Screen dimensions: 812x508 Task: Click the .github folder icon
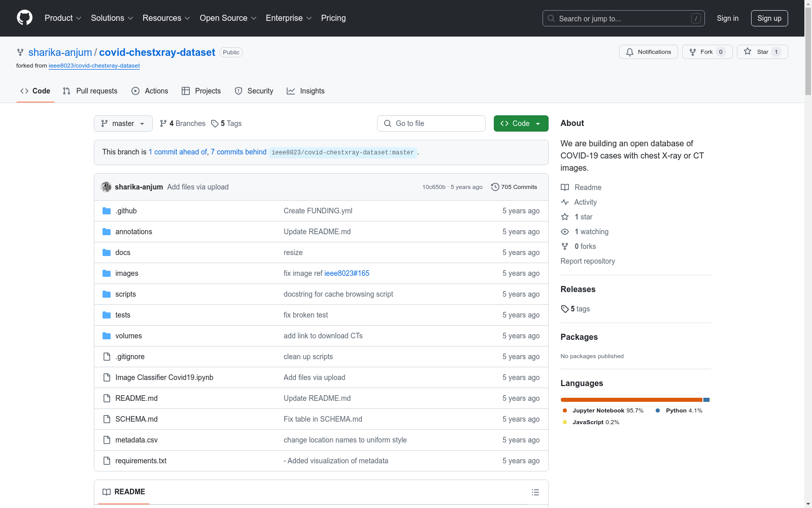[x=107, y=211]
